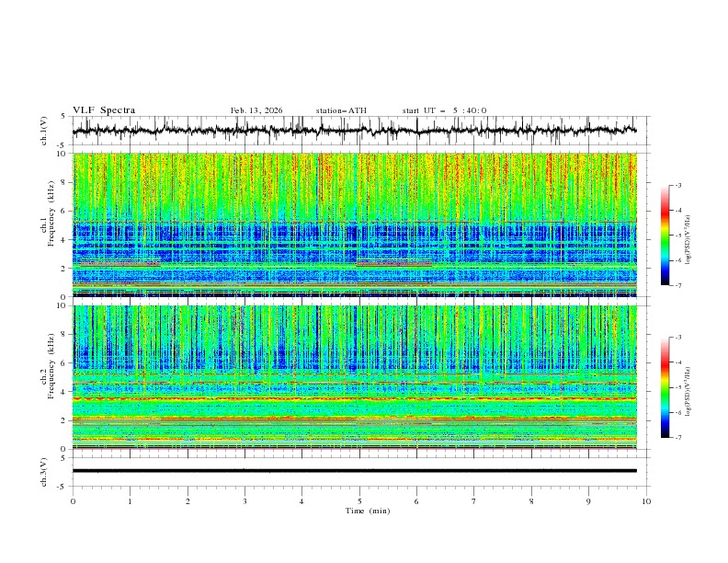
Task: Click the 'start UT = 5 :40: 0' text
Action: [444, 110]
